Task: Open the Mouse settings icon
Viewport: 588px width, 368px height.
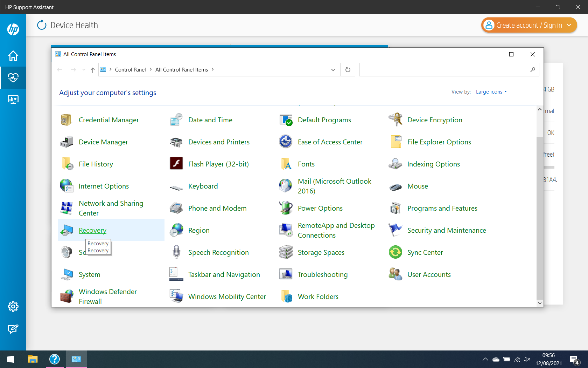Action: [395, 187]
